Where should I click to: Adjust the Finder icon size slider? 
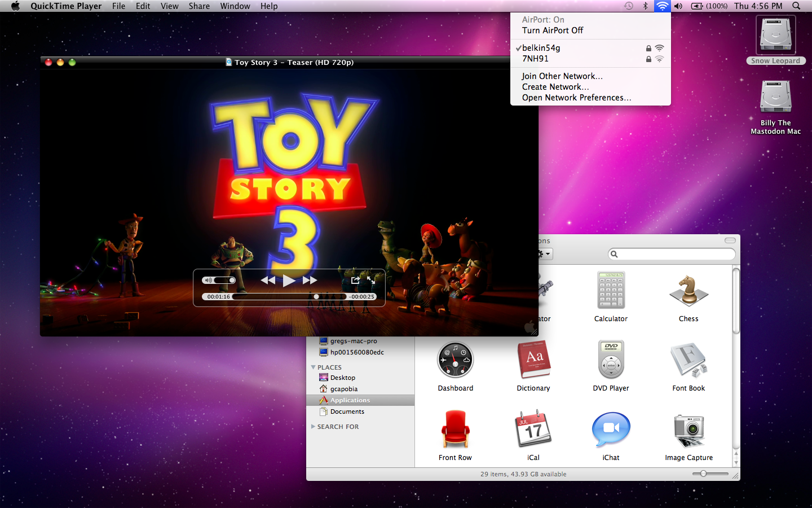click(710, 474)
